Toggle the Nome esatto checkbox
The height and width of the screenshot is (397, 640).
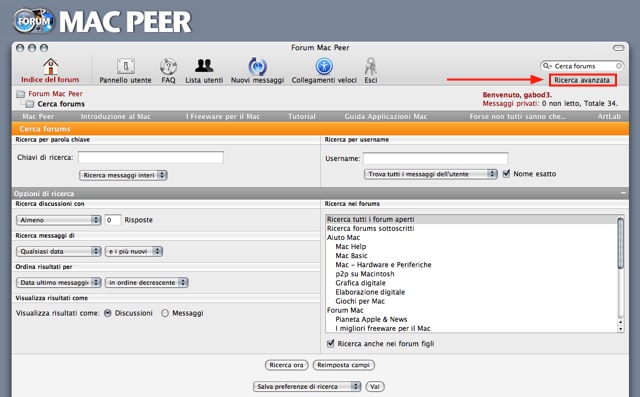pos(506,173)
